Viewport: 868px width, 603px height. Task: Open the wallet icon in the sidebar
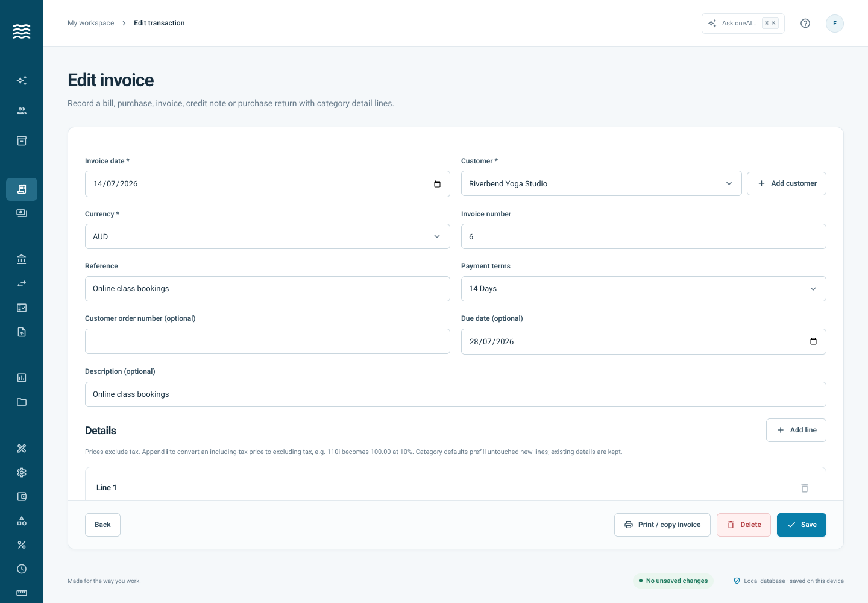(x=22, y=496)
